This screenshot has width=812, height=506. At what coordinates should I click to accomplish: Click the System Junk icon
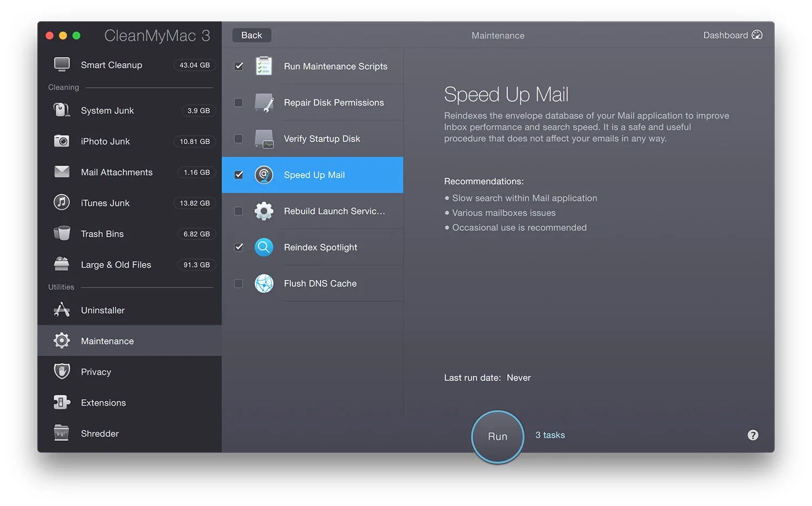pos(62,110)
